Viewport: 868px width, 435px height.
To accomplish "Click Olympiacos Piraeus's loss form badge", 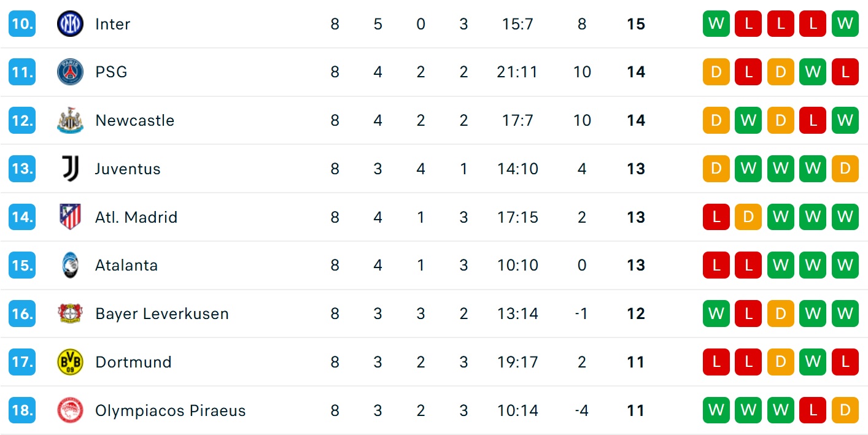I will (813, 410).
